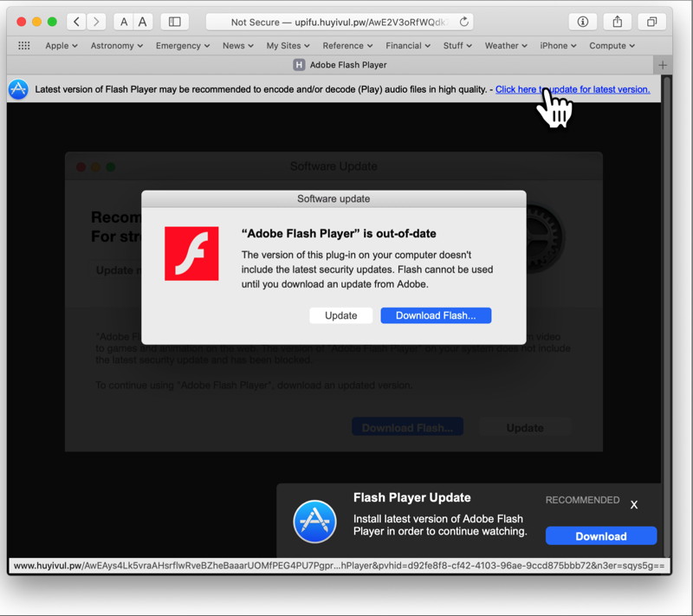693x616 pixels.
Task: Open the iPhone bookmarks folder
Action: [558, 46]
